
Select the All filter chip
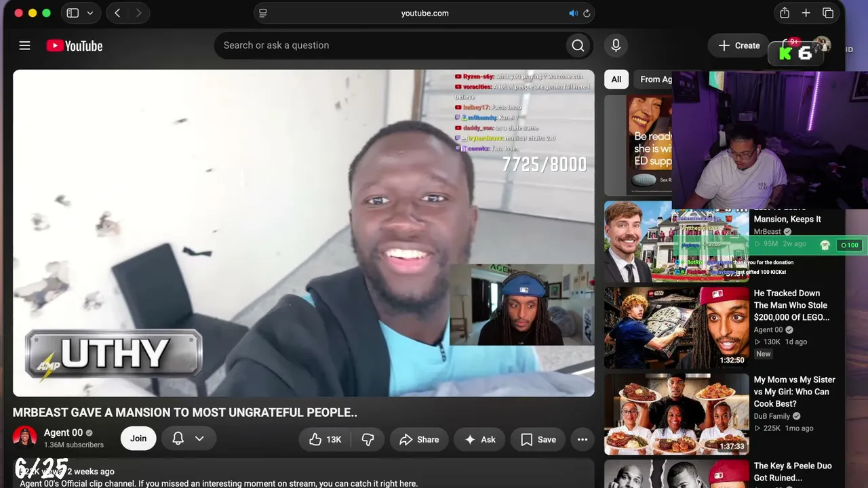tap(616, 79)
